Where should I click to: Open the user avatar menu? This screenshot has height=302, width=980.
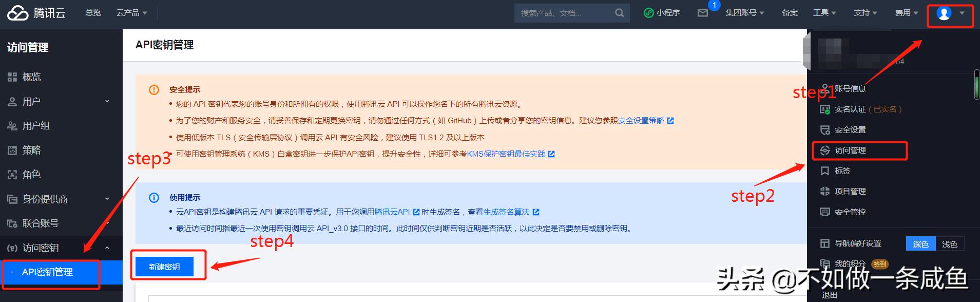(944, 13)
